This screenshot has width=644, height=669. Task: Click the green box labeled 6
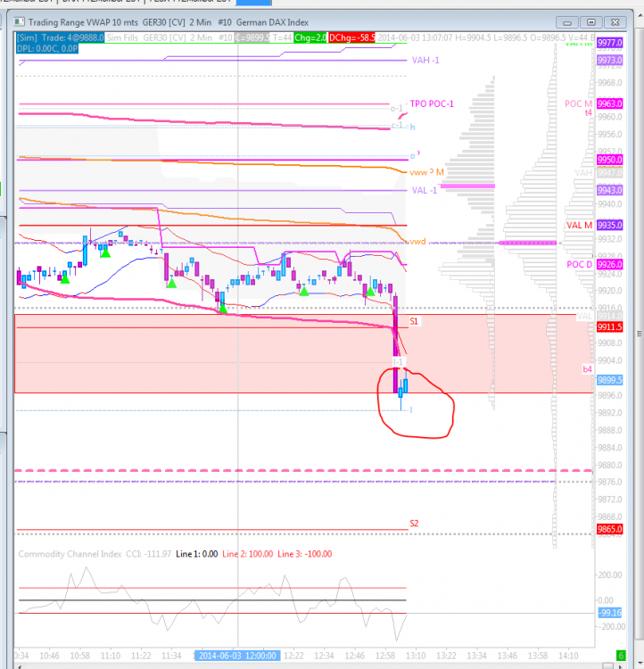(621, 656)
